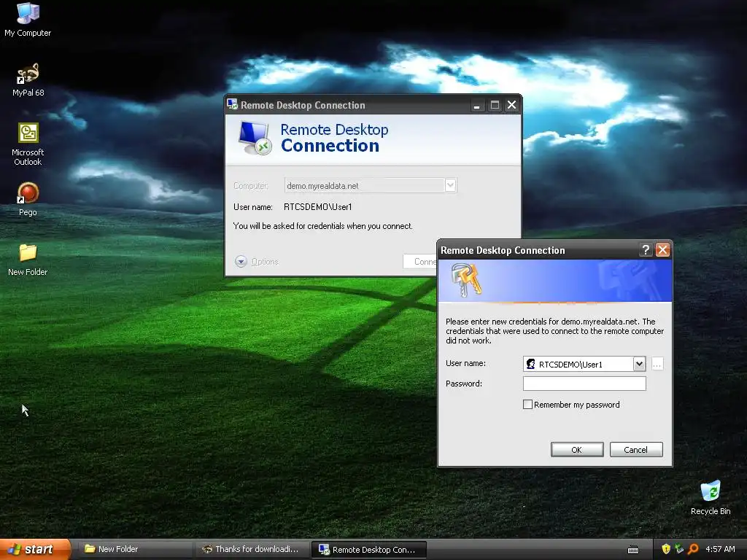Click the 'Please enter new credentials' message
This screenshot has height=560, width=747.
(x=555, y=331)
